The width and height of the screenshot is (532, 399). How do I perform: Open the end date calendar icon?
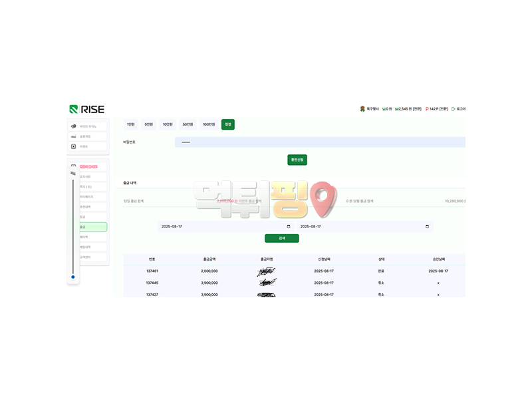tap(427, 226)
